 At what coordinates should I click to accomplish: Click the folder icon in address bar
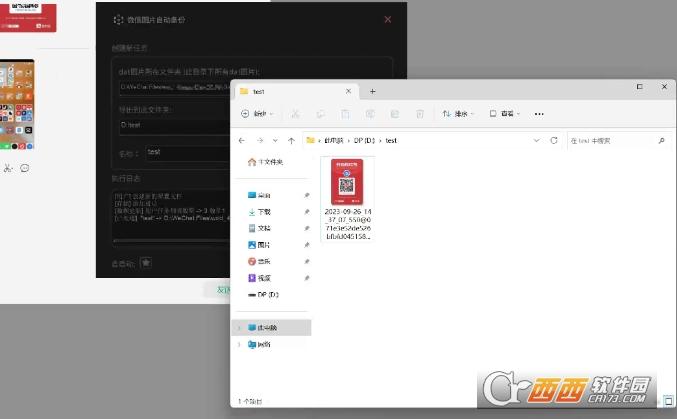pos(310,140)
